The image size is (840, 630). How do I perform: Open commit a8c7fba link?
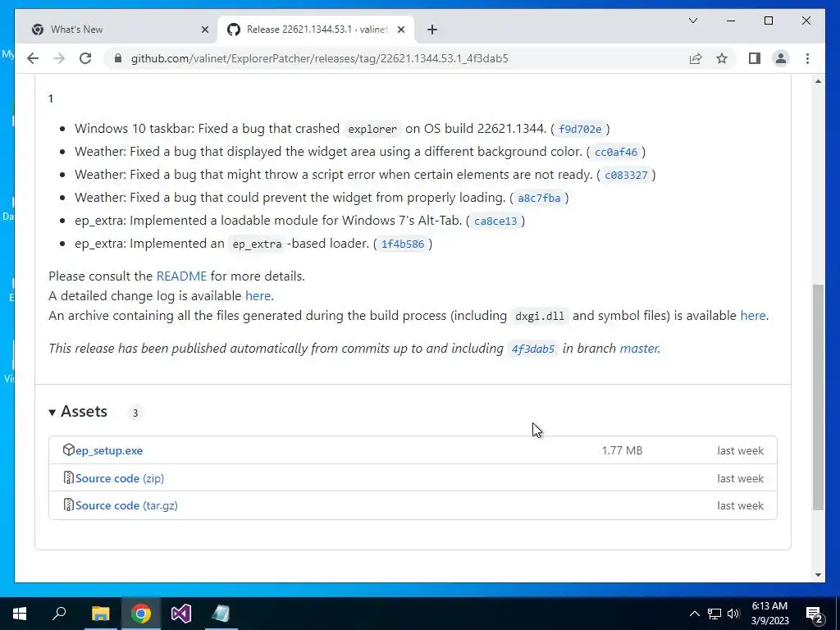(539, 199)
